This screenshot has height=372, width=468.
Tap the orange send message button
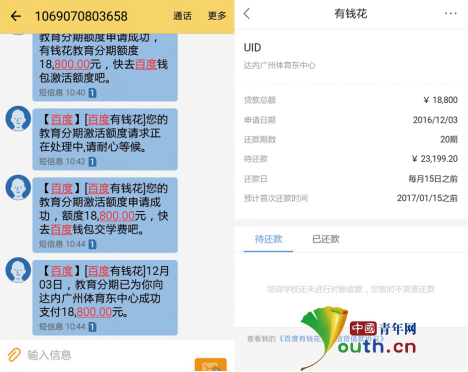tap(211, 365)
